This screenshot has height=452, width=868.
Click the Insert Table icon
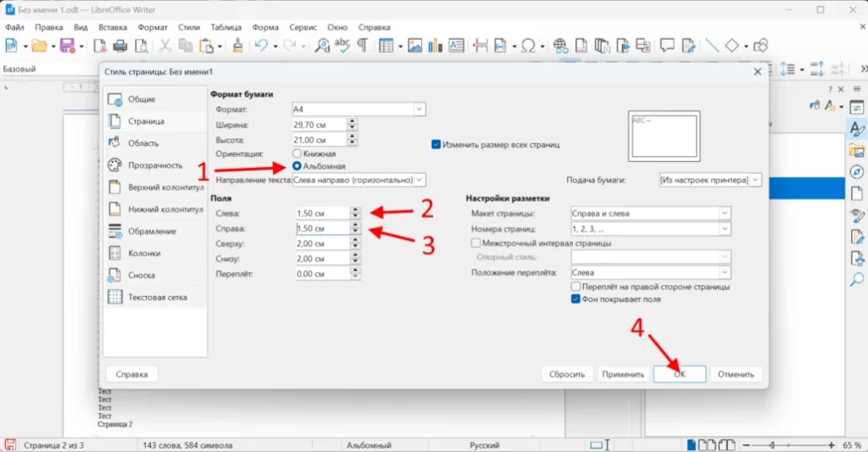[386, 46]
